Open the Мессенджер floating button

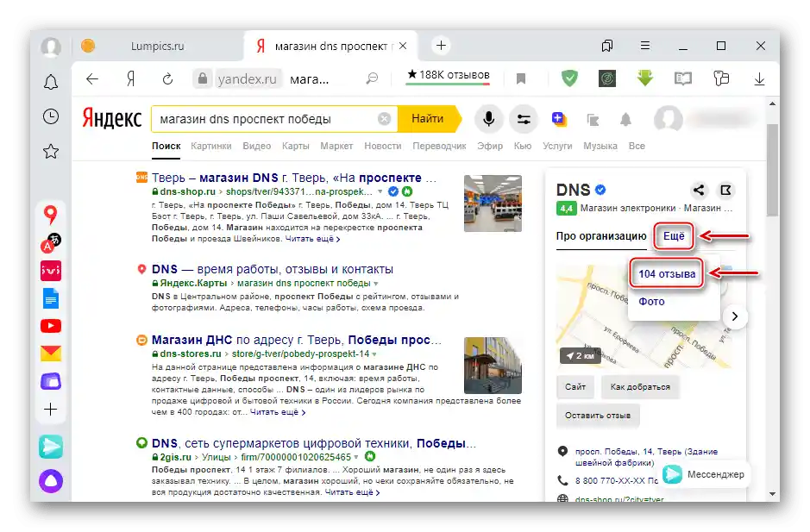[x=704, y=474]
